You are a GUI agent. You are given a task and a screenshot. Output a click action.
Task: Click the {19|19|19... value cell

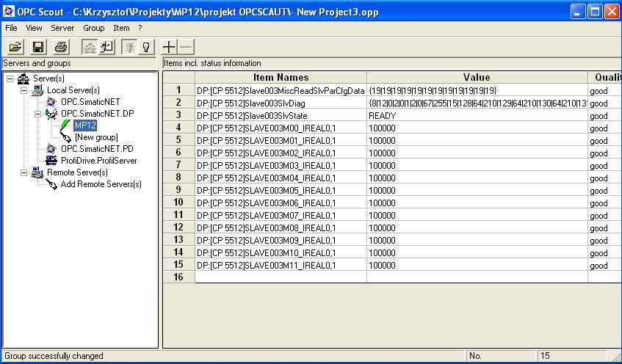[477, 91]
